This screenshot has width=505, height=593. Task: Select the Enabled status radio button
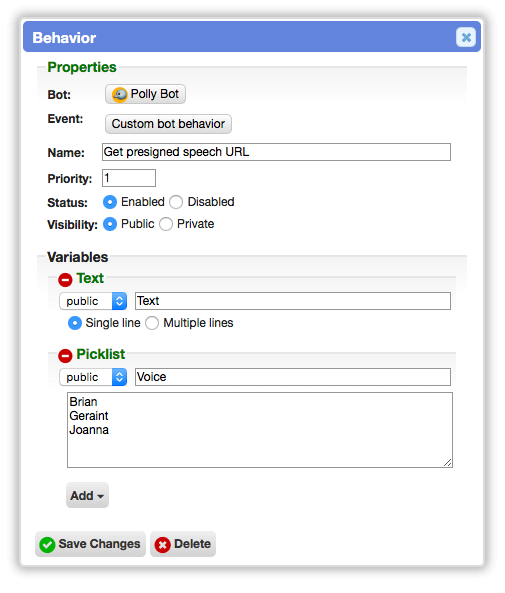pos(110,202)
